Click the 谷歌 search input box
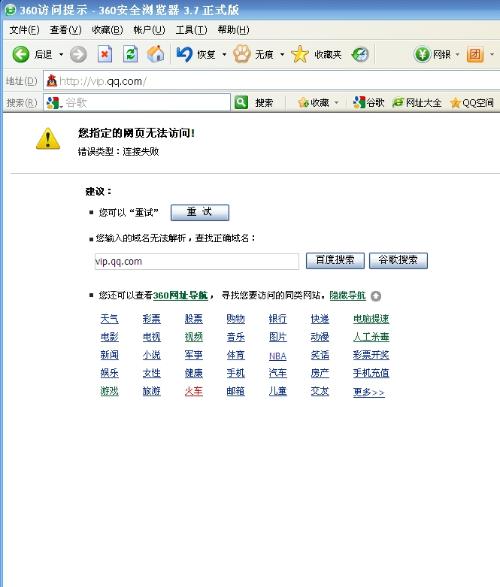 137,103
